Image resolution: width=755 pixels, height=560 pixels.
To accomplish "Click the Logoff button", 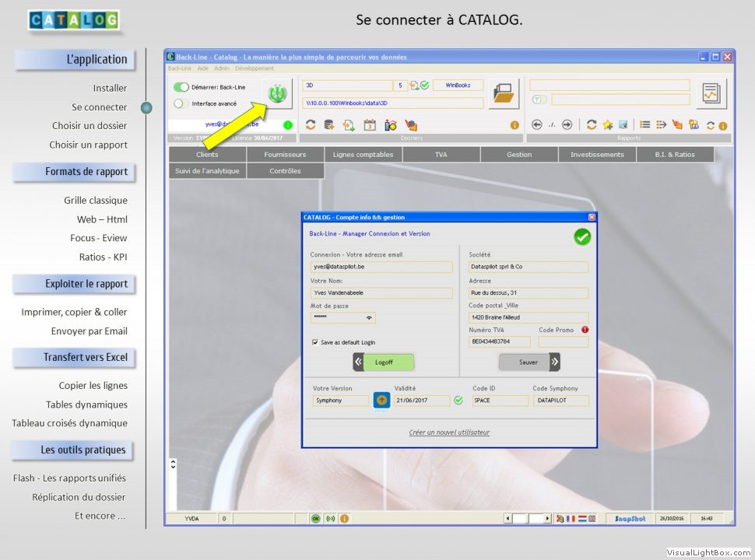I will [384, 362].
